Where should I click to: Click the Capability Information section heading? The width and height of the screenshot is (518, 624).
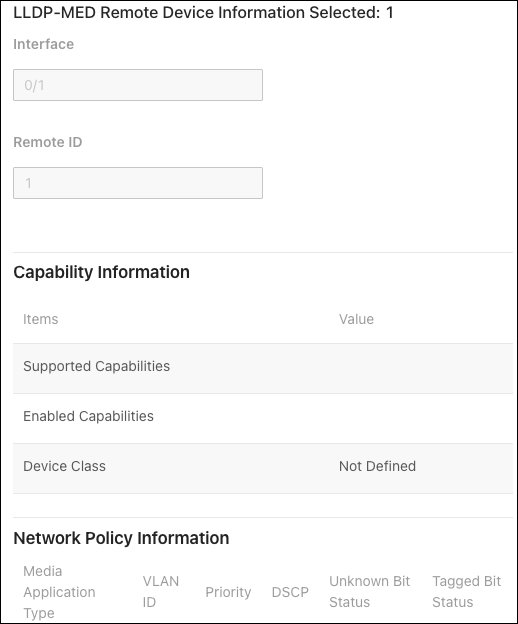101,272
